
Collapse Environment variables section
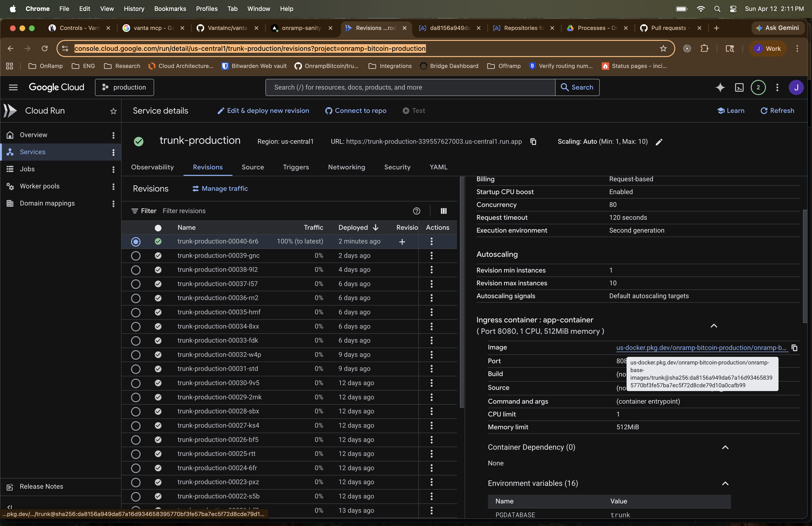click(725, 483)
